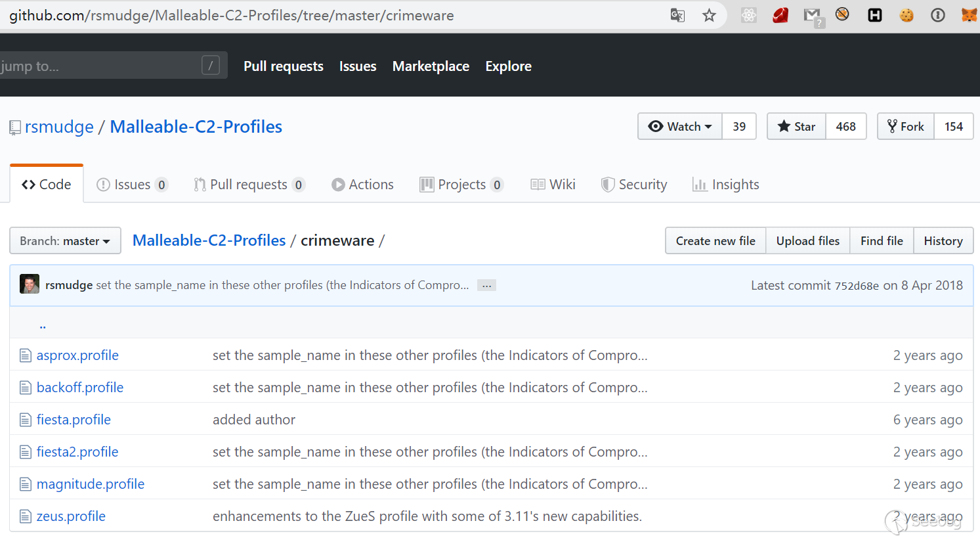The image size is (980, 540).
Task: Open fiesta.profile file
Action: (74, 420)
